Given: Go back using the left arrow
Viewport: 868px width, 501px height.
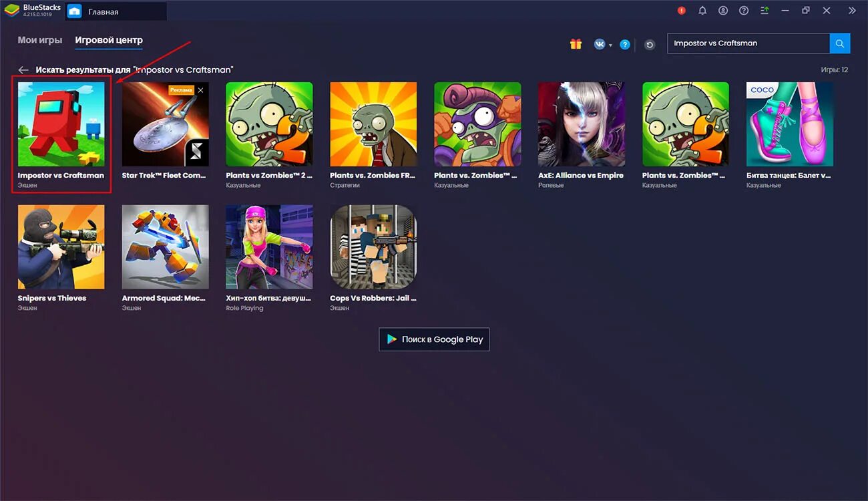Looking at the screenshot, I should coord(23,70).
